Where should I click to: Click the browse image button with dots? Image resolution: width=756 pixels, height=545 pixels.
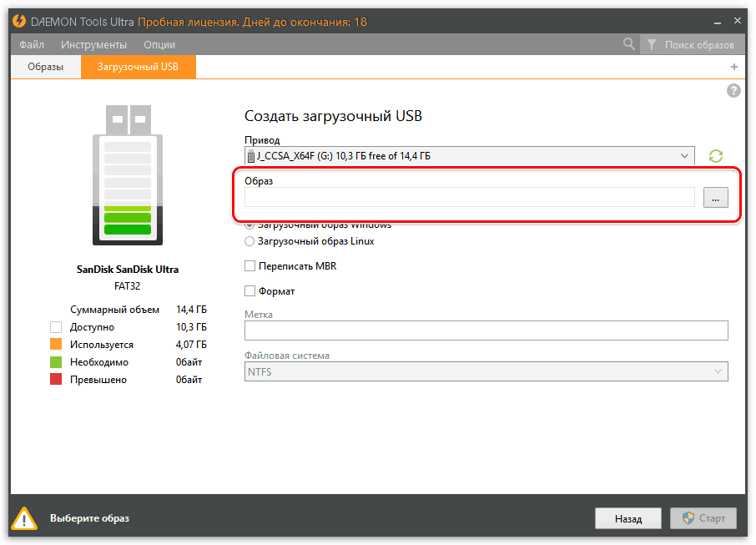click(x=715, y=197)
